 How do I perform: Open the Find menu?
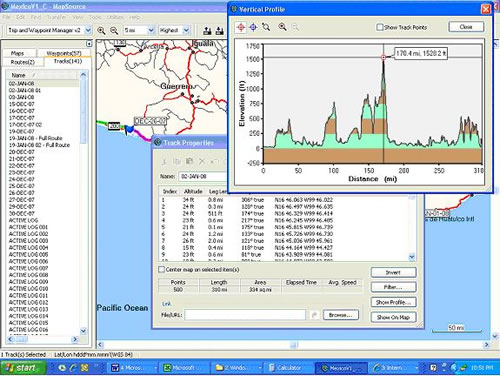(x=36, y=17)
